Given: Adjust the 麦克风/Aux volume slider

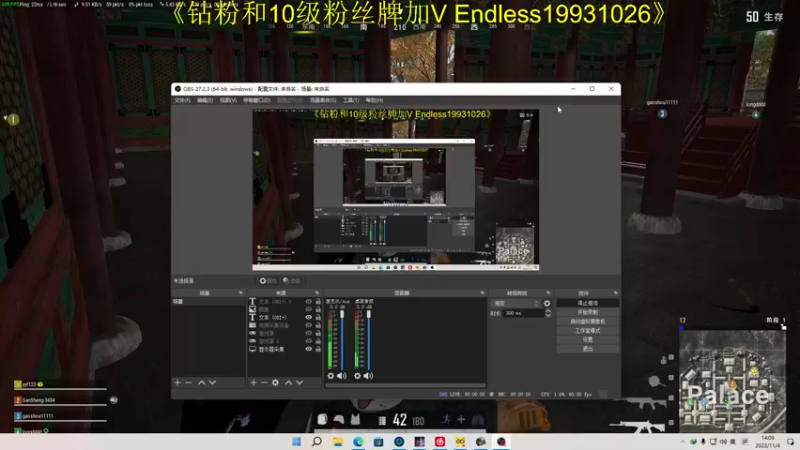Looking at the screenshot, I should [342, 339].
